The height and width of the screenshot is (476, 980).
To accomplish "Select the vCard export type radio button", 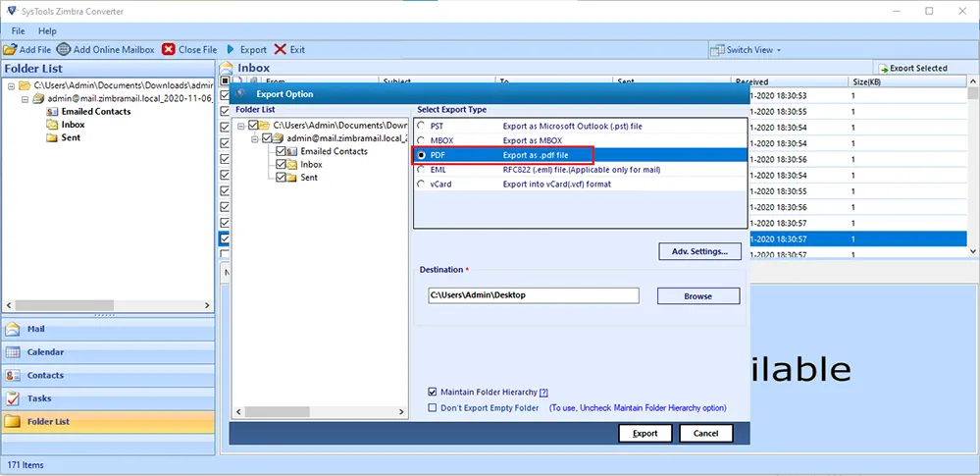I will (x=421, y=184).
